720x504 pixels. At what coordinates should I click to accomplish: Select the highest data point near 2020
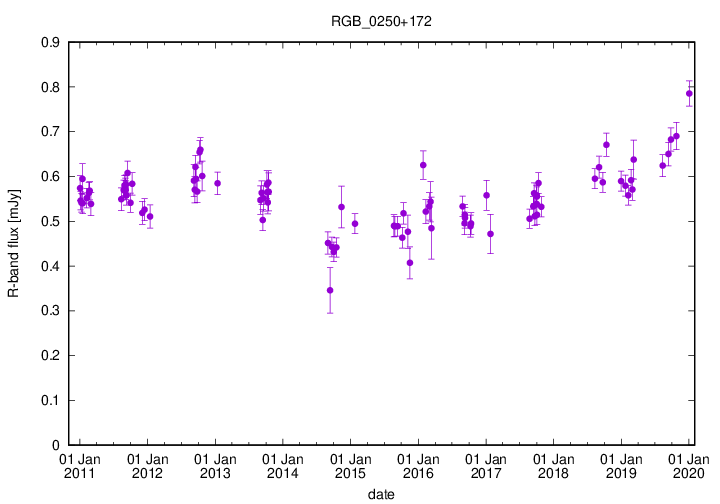click(689, 94)
